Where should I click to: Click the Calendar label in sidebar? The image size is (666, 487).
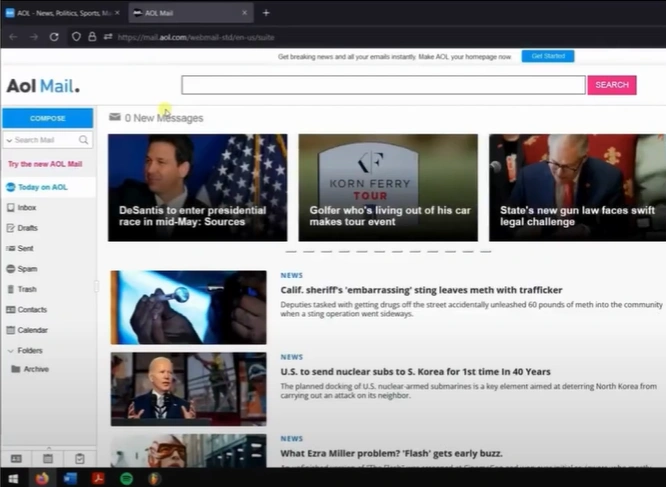[x=33, y=330]
